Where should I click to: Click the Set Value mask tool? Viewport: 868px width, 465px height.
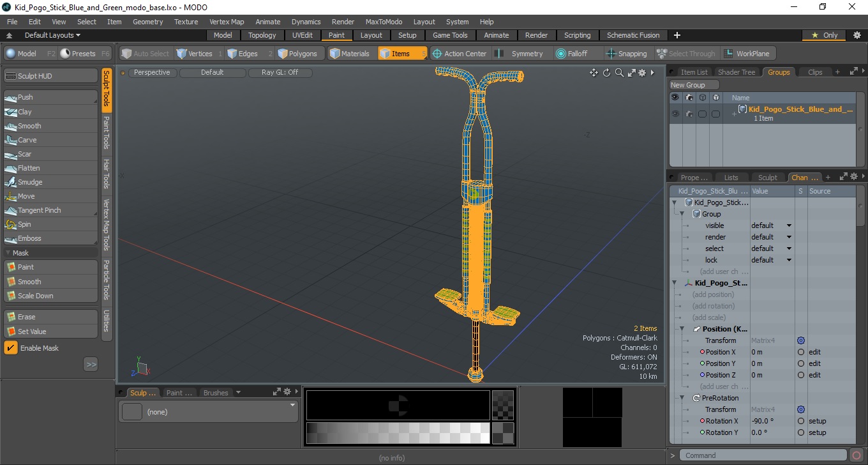[51, 332]
